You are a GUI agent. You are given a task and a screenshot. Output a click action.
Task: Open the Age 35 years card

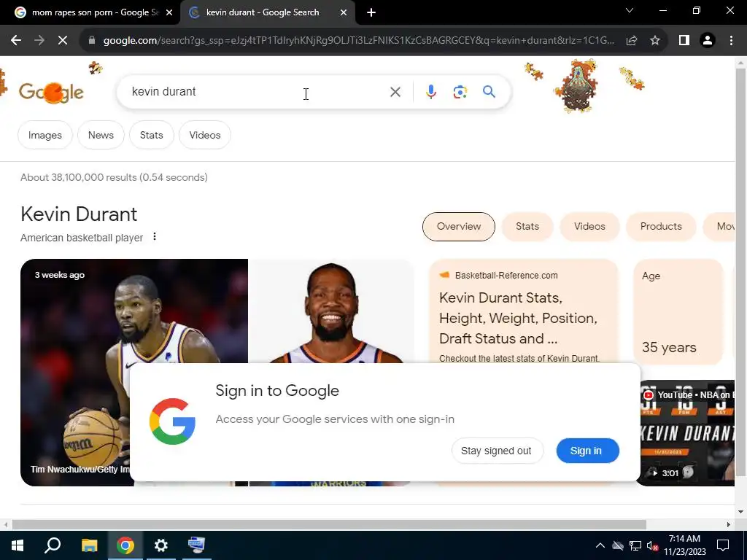[x=678, y=312]
